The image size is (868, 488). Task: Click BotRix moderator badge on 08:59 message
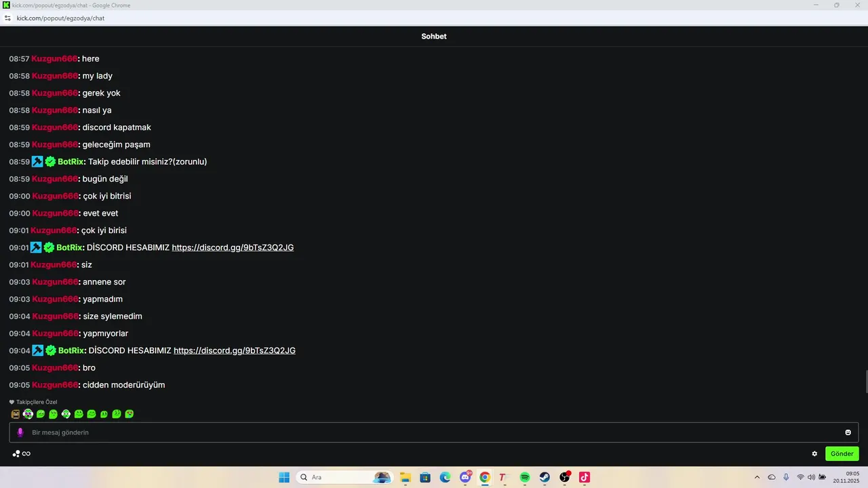pyautogui.click(x=37, y=161)
